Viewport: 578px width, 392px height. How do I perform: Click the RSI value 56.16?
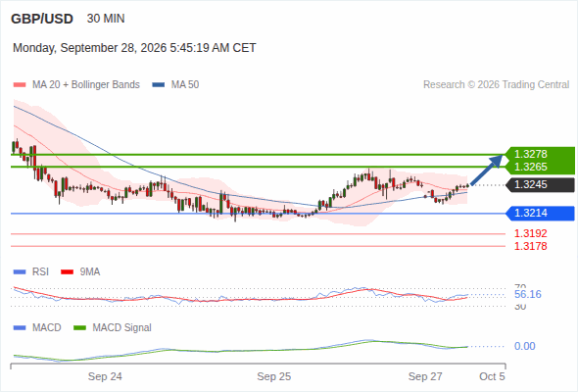pyautogui.click(x=528, y=294)
